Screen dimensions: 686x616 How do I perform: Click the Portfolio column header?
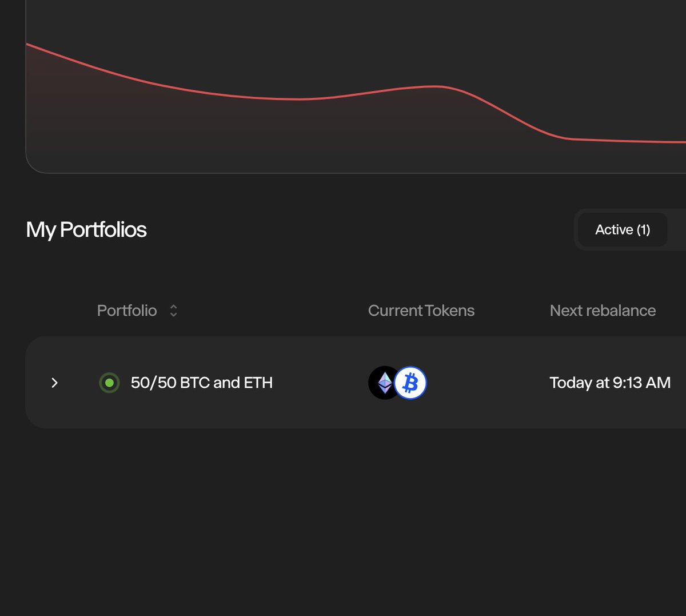(127, 311)
